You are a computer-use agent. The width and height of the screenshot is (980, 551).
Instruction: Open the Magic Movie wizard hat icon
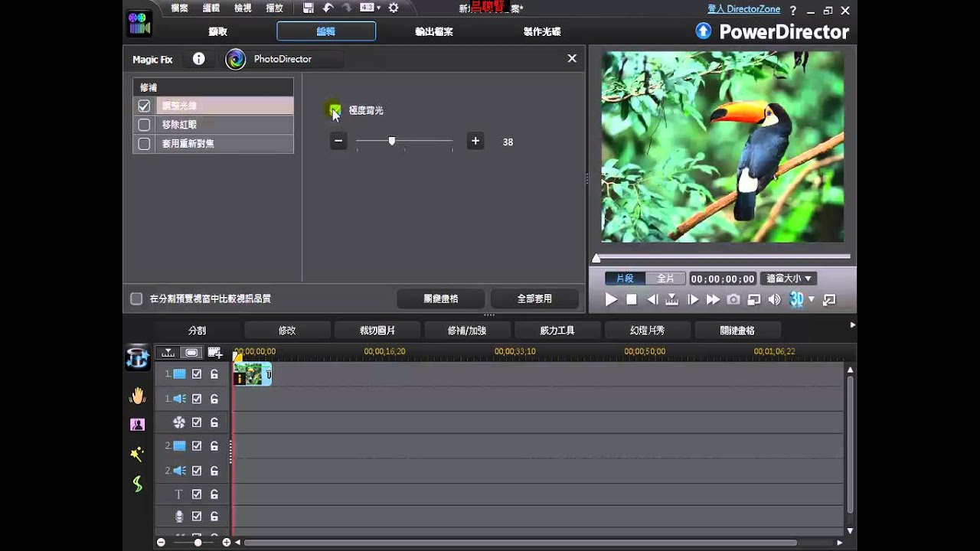[x=138, y=357]
